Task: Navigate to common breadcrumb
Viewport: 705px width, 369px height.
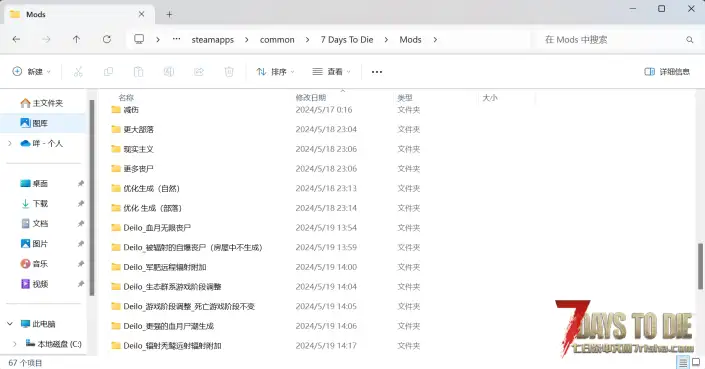Action: pos(277,40)
